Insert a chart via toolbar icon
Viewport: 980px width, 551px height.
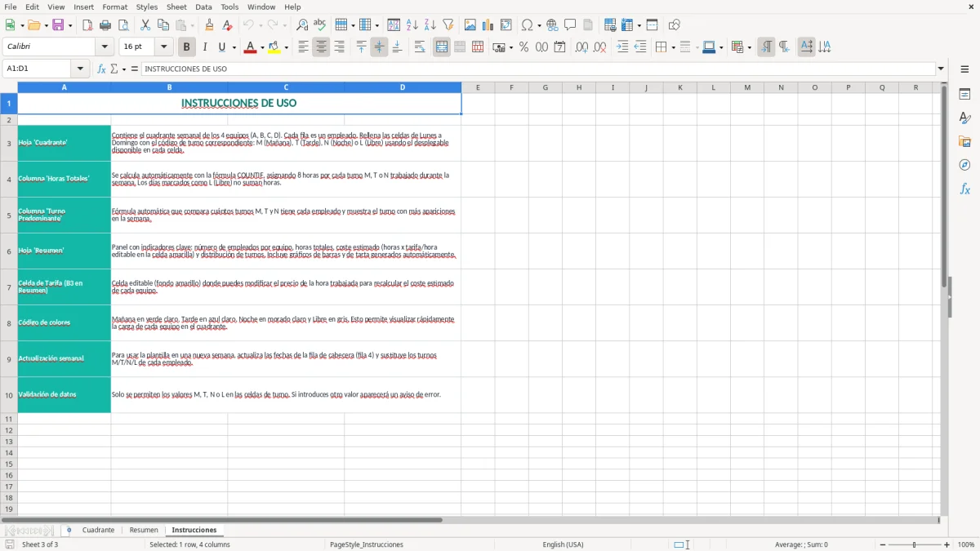488,25
